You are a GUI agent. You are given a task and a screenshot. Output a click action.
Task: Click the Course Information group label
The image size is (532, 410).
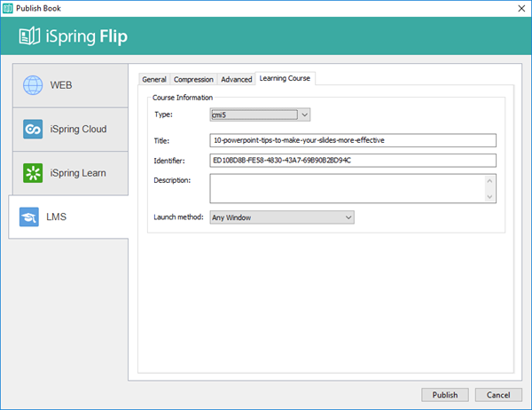[x=183, y=98]
